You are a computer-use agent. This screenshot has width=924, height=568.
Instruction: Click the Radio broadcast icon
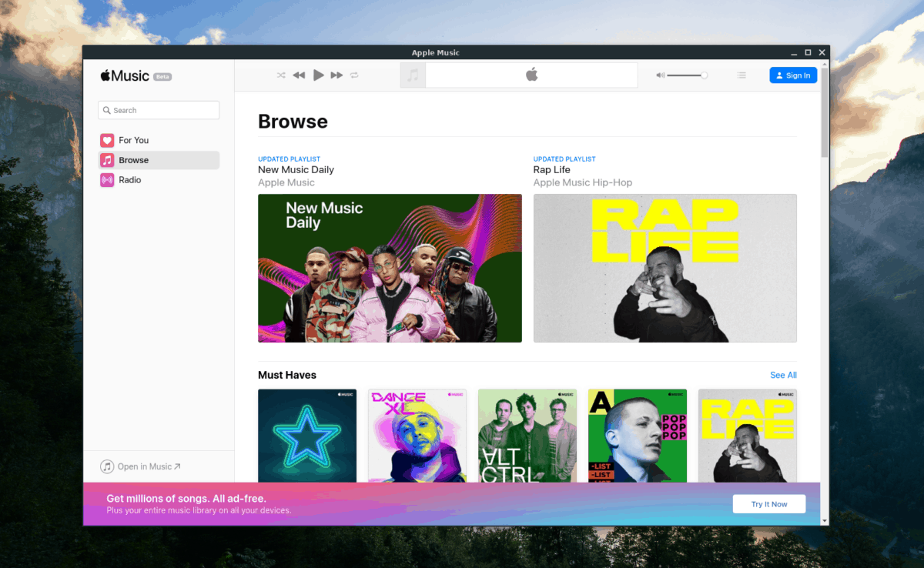[107, 180]
